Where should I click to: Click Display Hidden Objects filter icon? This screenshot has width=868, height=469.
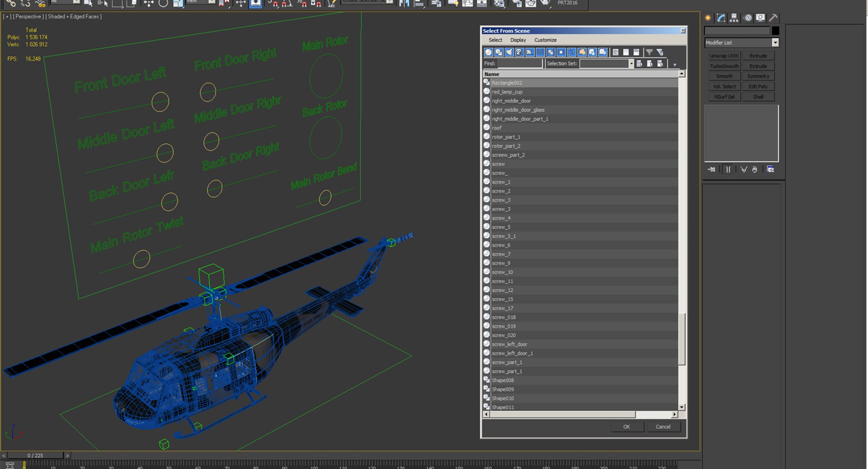(603, 52)
